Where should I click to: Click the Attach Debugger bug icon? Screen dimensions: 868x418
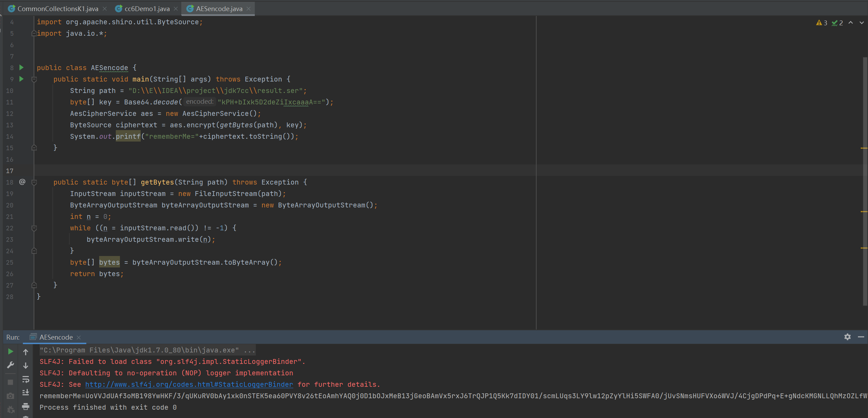pyautogui.click(x=10, y=409)
